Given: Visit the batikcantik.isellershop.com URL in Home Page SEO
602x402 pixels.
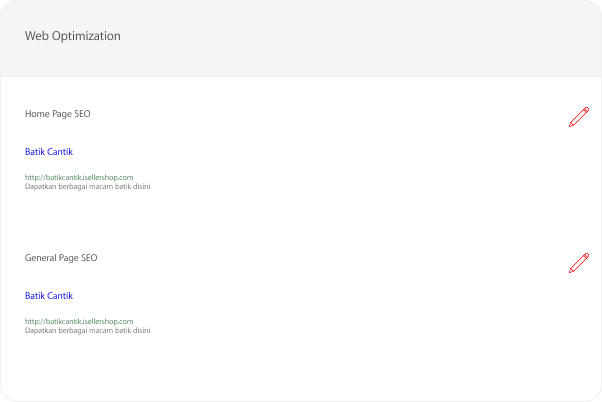Looking at the screenshot, I should coord(79,177).
